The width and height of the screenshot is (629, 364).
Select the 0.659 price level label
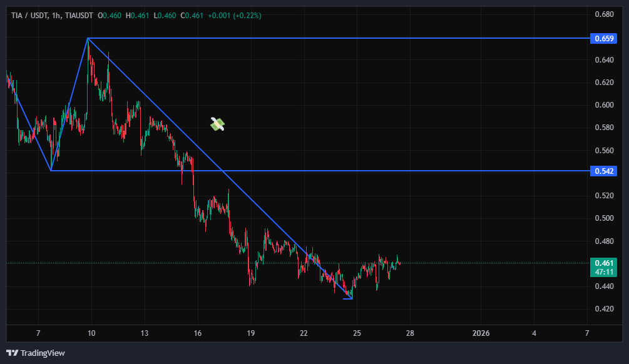click(604, 39)
